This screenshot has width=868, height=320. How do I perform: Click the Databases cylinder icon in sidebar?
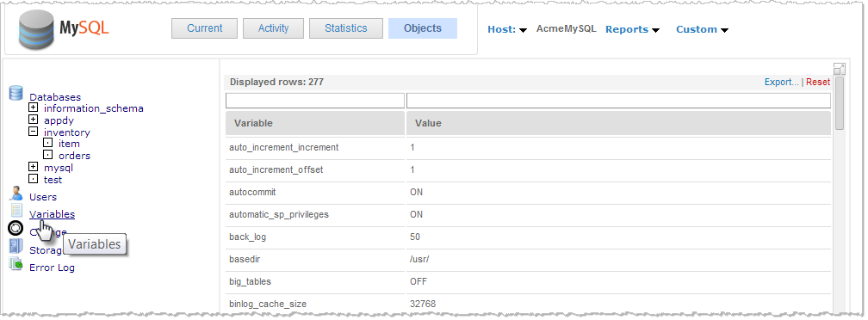pos(16,93)
